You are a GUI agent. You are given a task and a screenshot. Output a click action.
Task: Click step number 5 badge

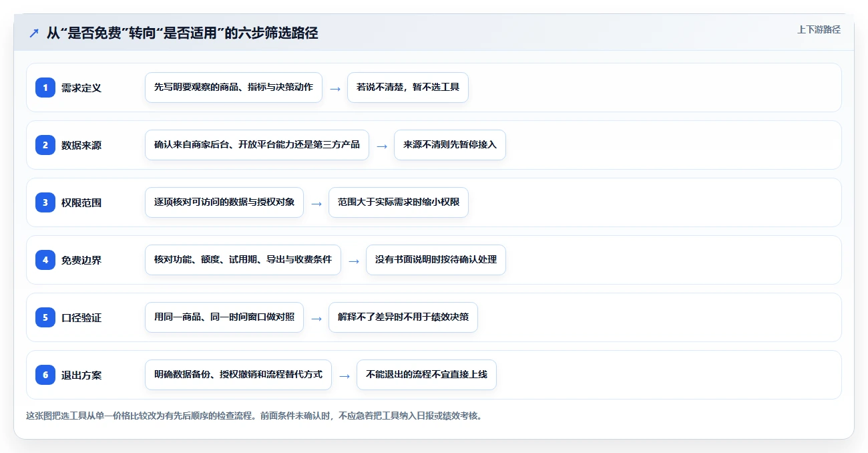tap(45, 317)
